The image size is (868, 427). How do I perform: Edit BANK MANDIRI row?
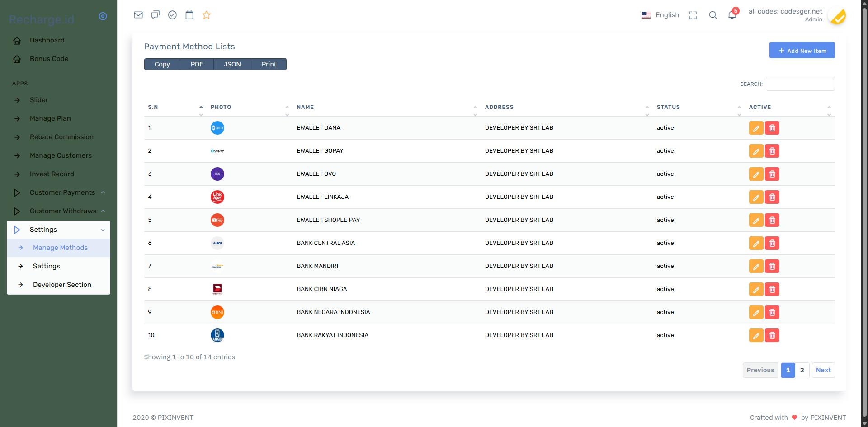756,266
